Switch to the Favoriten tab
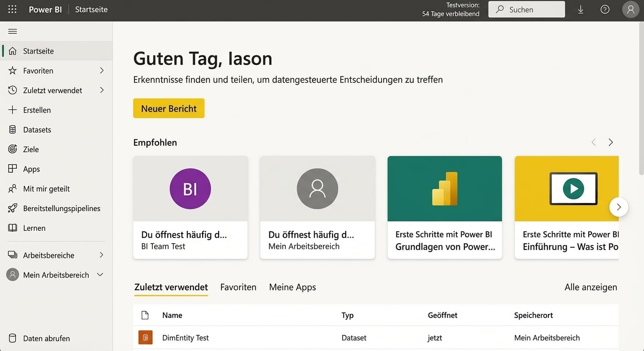644x351 pixels. [x=238, y=287]
